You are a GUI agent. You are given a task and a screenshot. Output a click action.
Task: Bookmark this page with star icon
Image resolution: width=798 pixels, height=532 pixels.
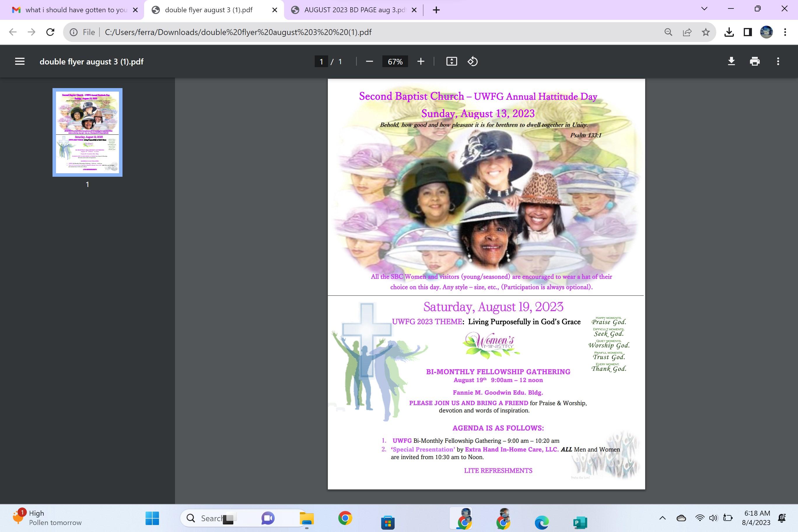point(706,32)
